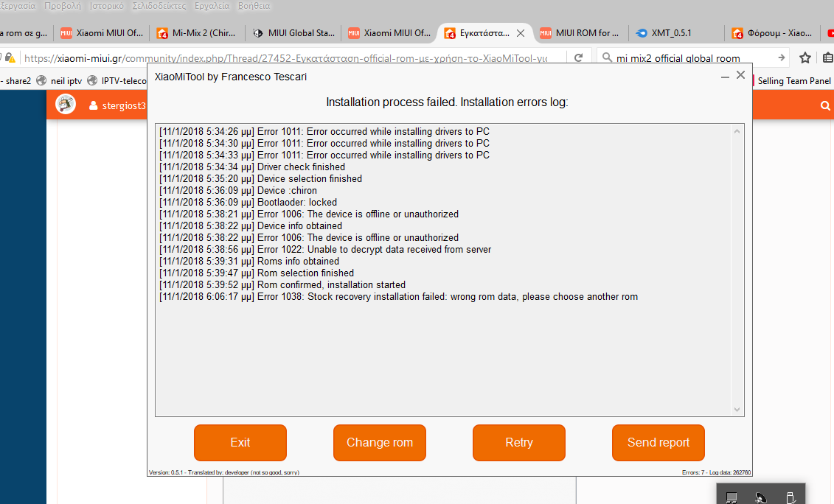
Task: Click the 'Roms info obtained' log line
Action: point(249,261)
